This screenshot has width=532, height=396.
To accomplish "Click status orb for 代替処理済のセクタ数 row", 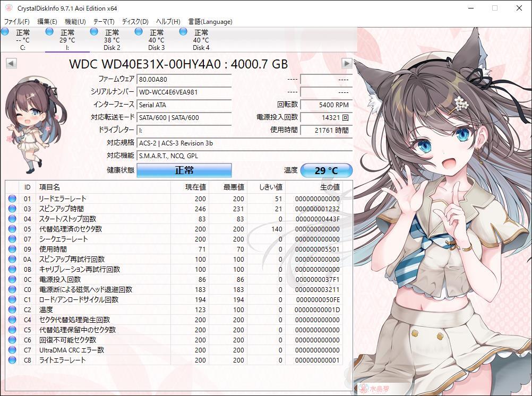I will pyautogui.click(x=12, y=229).
